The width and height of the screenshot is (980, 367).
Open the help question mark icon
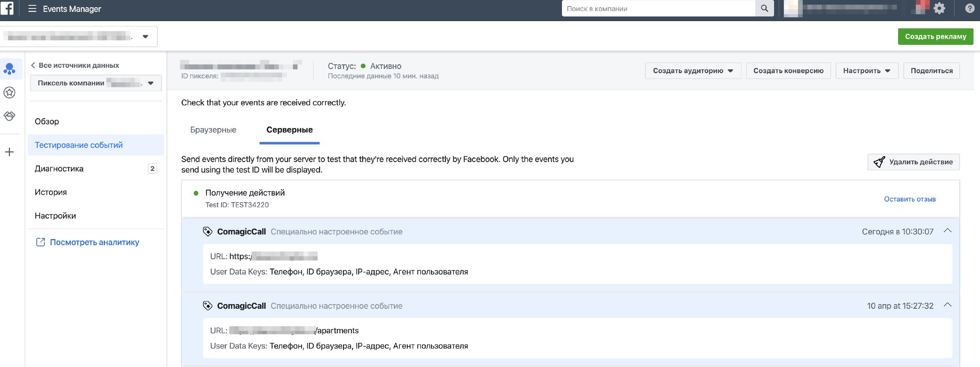pos(970,8)
